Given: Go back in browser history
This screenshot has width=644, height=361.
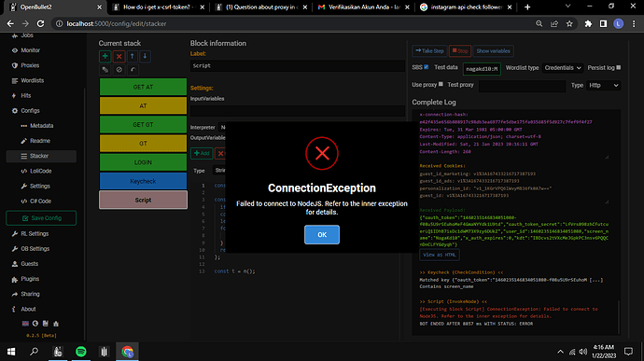Looking at the screenshot, I should click(10, 24).
